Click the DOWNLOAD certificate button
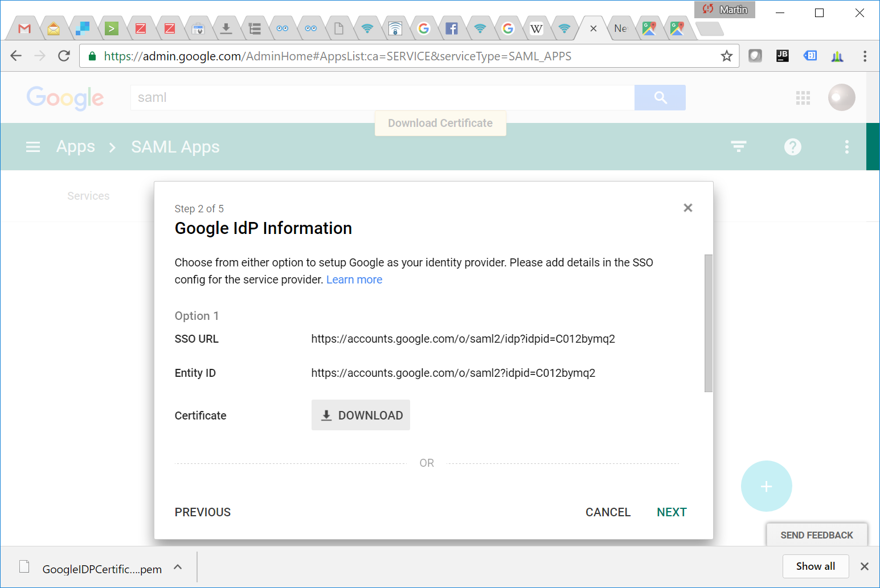The height and width of the screenshot is (588, 880). 361,415
